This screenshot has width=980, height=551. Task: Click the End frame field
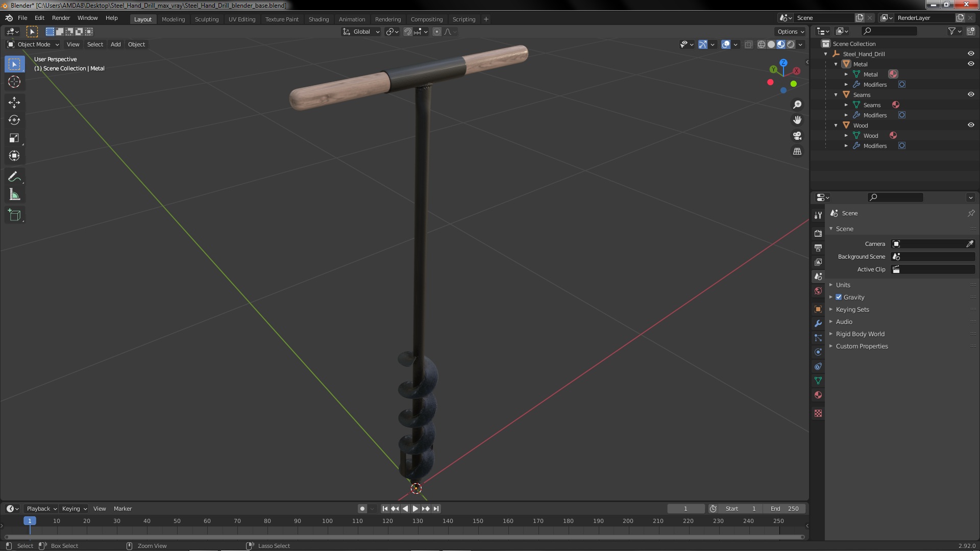click(785, 509)
